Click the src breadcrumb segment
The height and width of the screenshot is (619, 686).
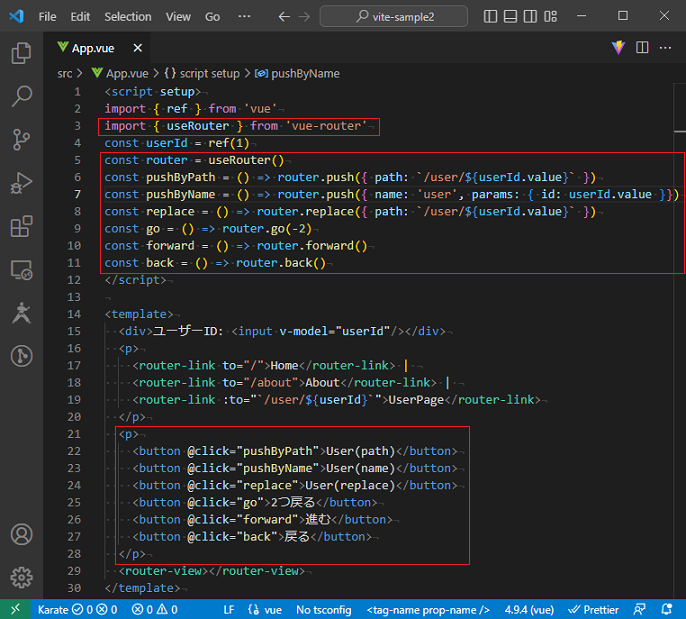click(x=65, y=73)
